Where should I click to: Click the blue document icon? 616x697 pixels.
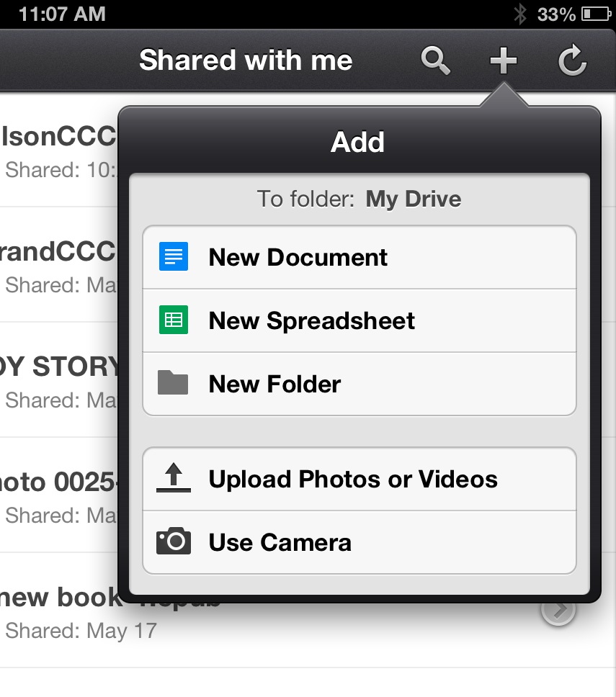pos(174,256)
